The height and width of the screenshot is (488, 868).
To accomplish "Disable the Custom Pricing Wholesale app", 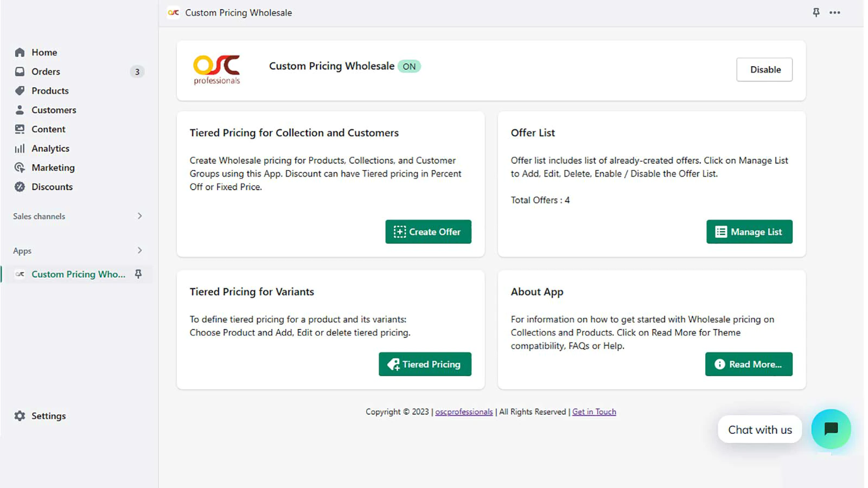I will click(764, 69).
